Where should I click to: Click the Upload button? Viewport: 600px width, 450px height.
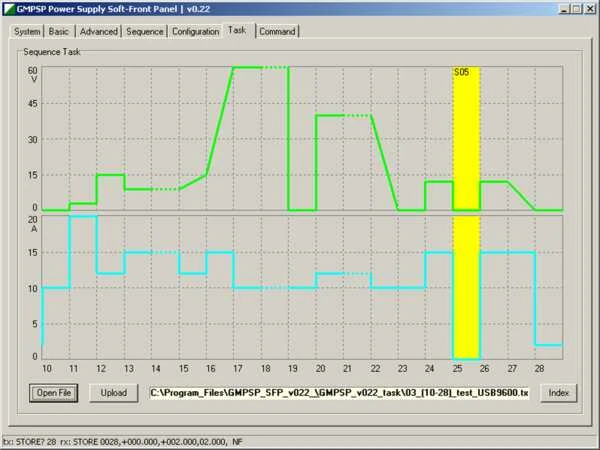(114, 393)
